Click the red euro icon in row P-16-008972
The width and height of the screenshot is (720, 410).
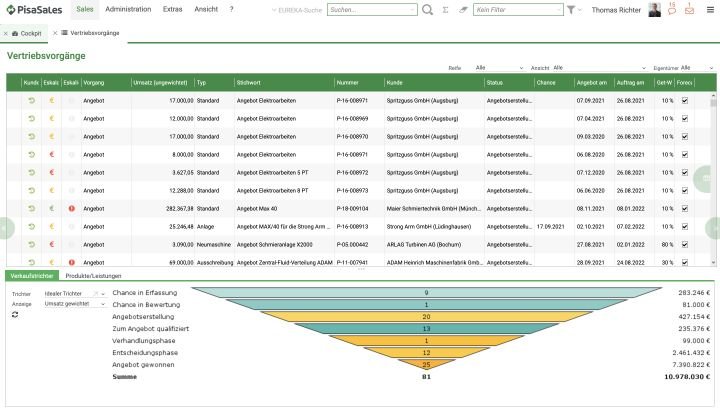point(51,173)
